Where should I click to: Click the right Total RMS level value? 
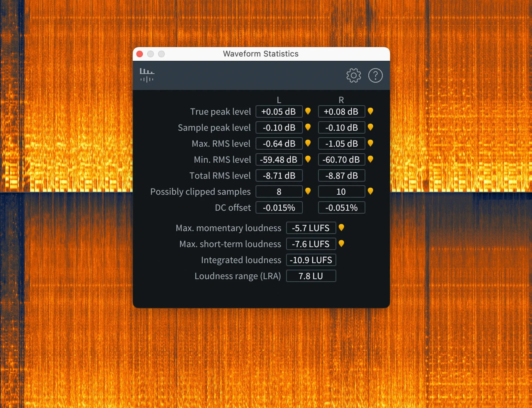click(x=341, y=175)
